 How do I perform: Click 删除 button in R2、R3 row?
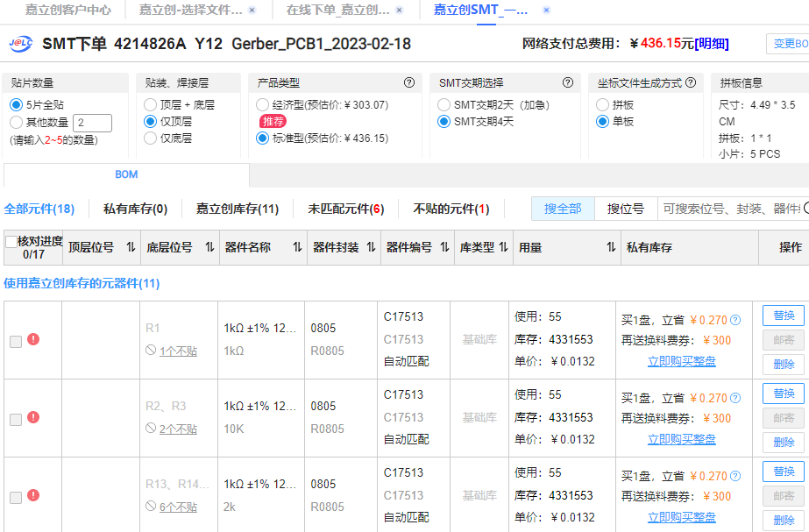point(784,443)
